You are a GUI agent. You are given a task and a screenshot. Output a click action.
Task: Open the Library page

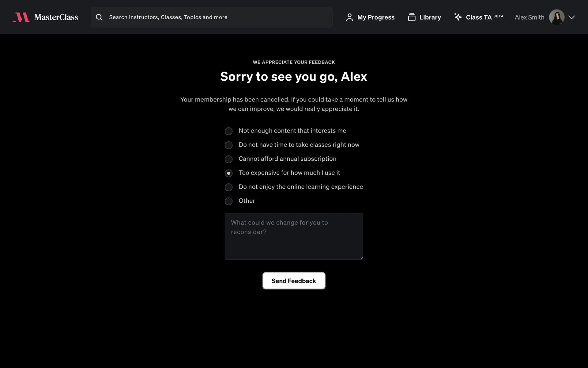click(x=424, y=17)
